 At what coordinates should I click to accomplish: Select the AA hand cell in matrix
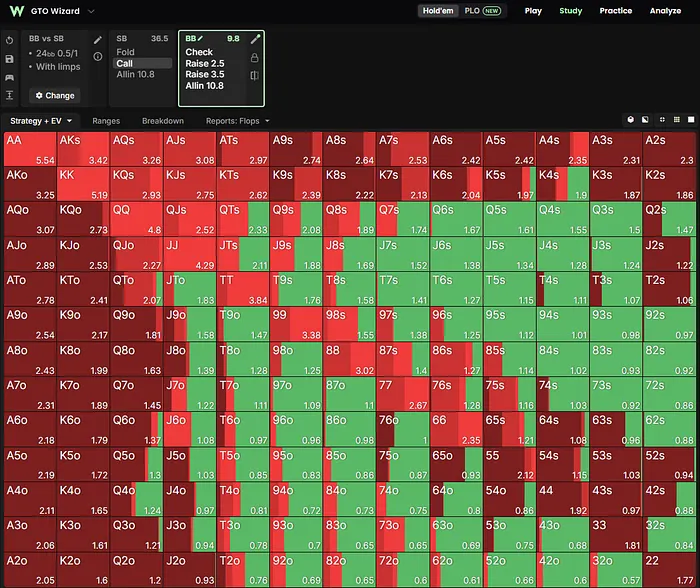(x=30, y=149)
